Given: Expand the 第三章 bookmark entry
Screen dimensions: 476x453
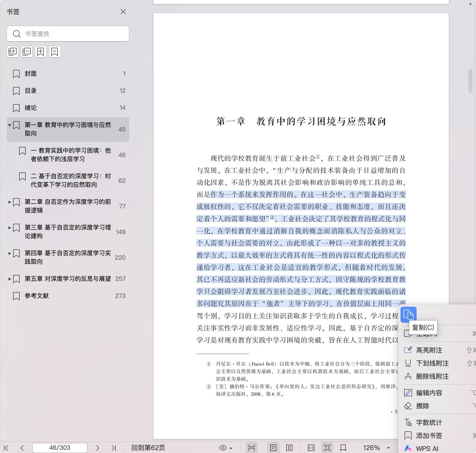Looking at the screenshot, I should click(x=10, y=228).
